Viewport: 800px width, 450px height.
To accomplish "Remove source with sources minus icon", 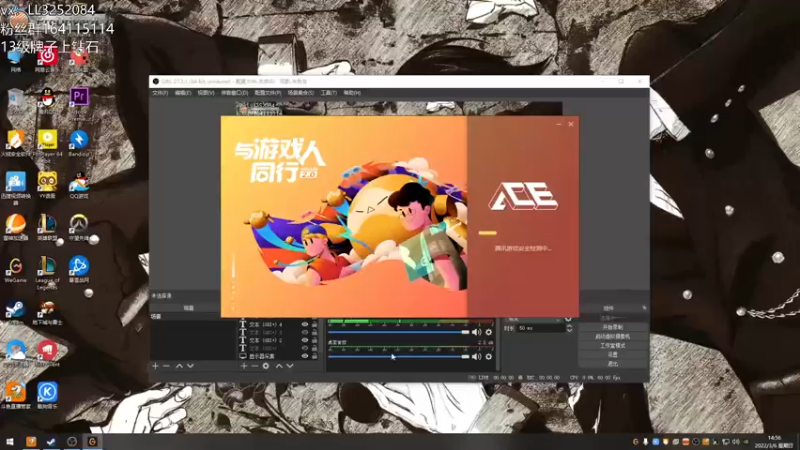I will click(255, 366).
